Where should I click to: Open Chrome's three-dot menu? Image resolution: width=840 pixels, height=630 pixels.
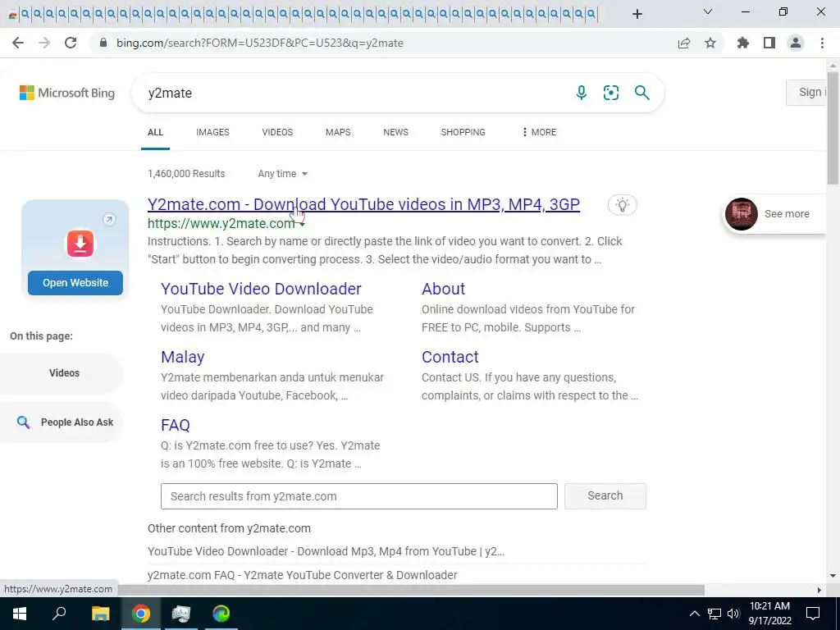coord(822,43)
